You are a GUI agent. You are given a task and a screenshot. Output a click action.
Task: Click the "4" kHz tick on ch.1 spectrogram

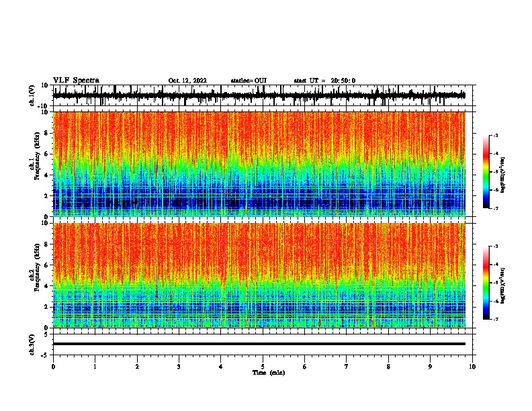(x=46, y=175)
